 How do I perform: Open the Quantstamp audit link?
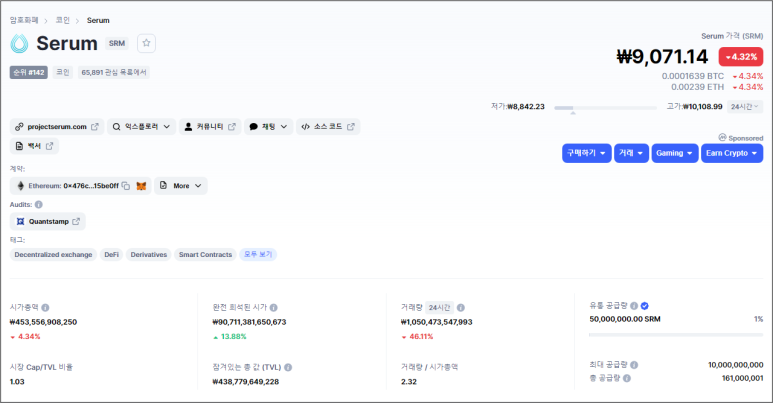point(48,221)
